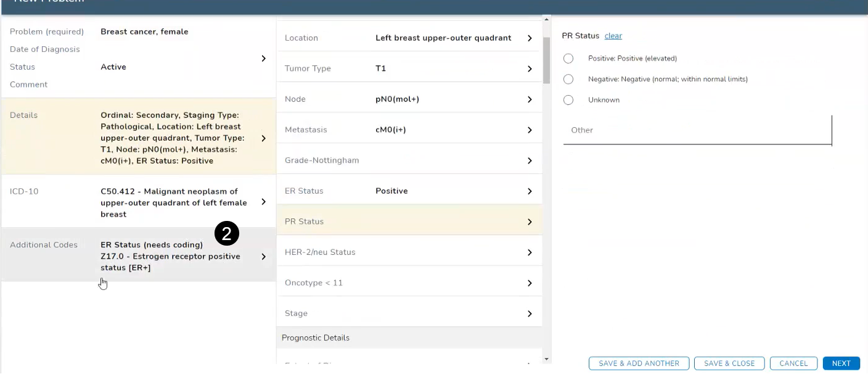Screen dimensions: 868x374
Task: Click the Save & Close button
Action: [729, 364]
